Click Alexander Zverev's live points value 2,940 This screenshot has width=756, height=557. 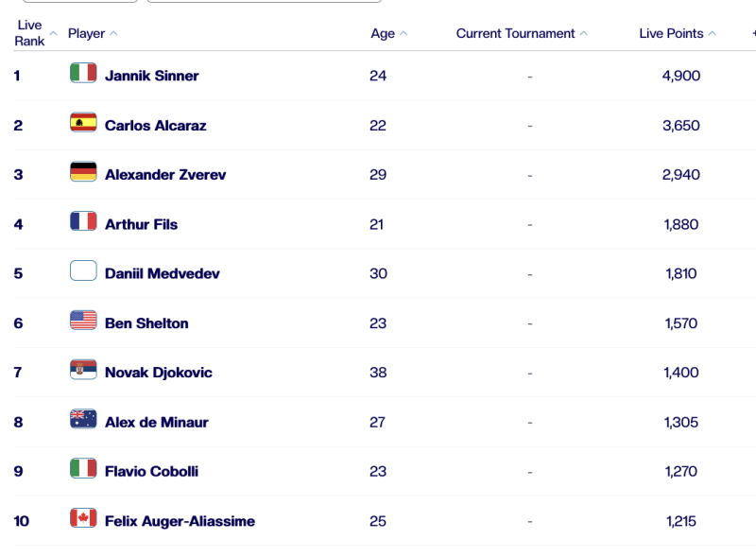click(680, 175)
